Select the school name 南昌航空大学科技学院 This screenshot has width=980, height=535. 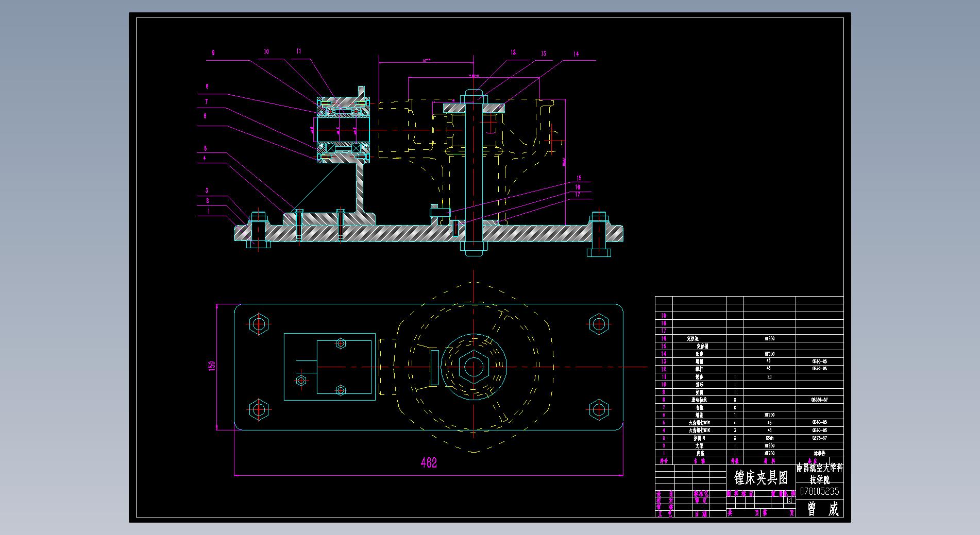click(819, 473)
